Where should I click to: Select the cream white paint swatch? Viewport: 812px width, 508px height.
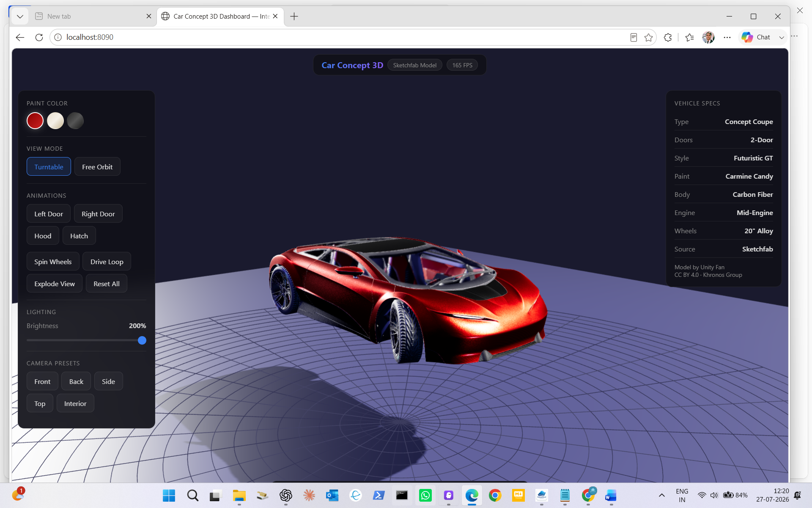point(55,121)
